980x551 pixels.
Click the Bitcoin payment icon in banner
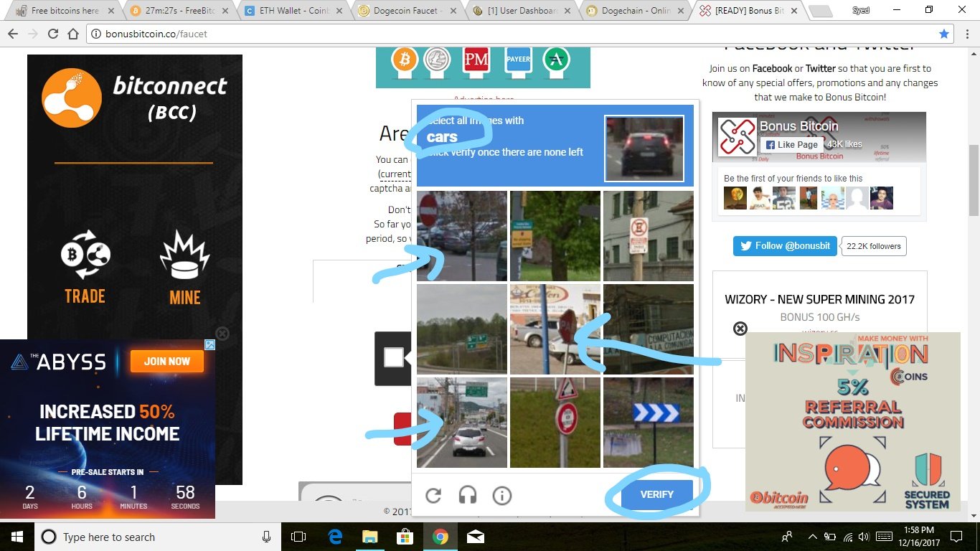(405, 61)
